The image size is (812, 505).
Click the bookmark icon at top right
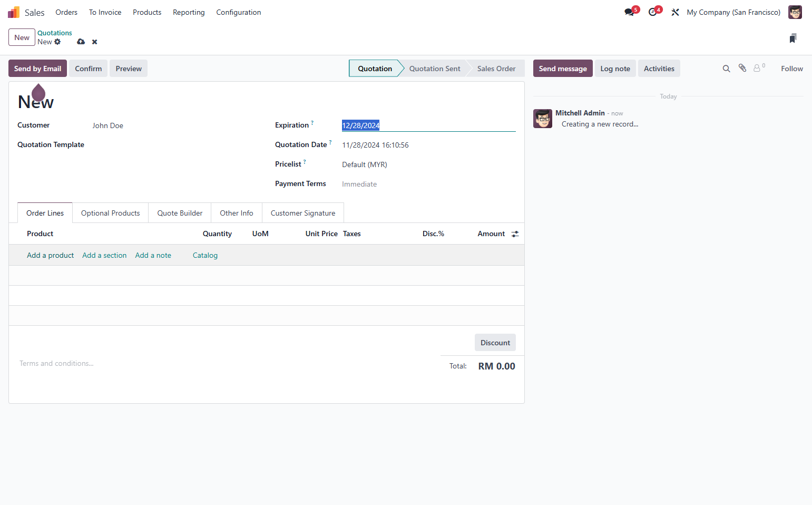tap(793, 38)
